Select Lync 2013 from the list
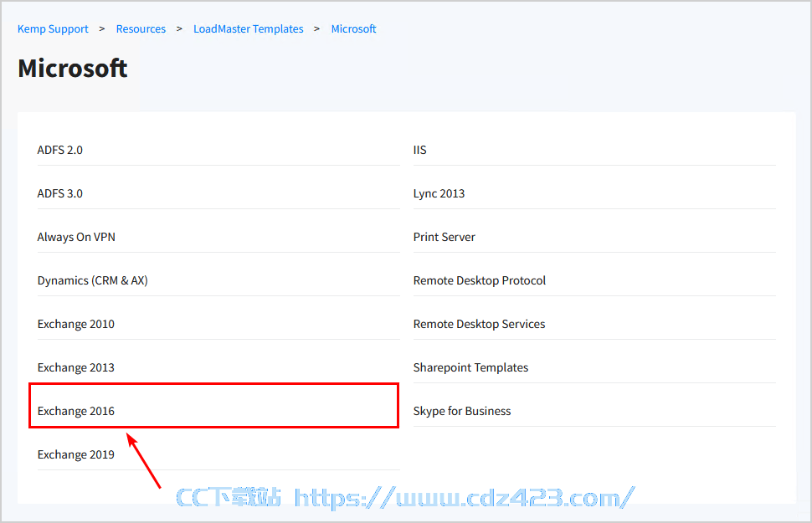The height and width of the screenshot is (523, 812). pyautogui.click(x=439, y=193)
